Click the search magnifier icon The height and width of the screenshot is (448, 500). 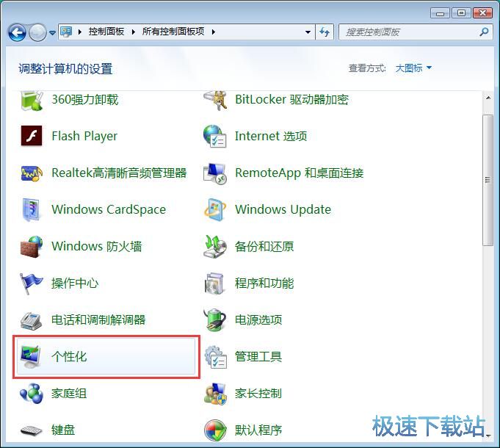484,32
